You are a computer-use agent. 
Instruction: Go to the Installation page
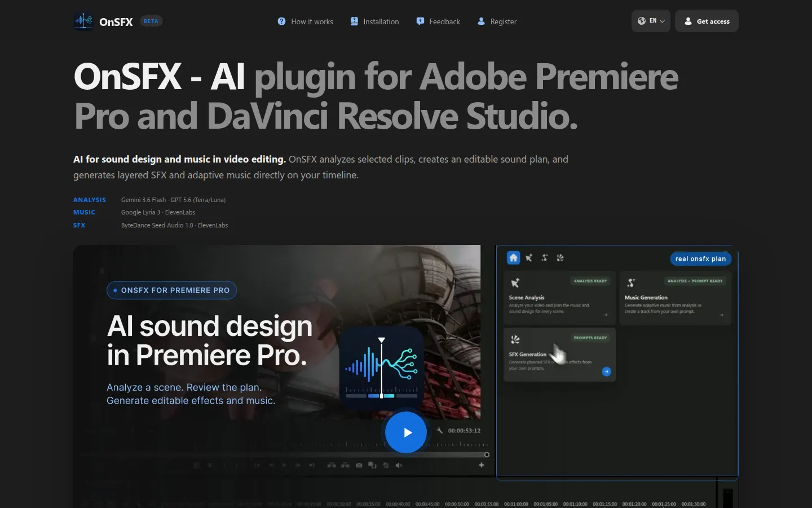coord(374,21)
